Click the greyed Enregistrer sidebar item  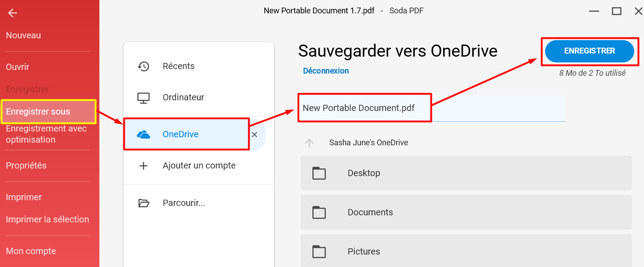click(x=27, y=89)
